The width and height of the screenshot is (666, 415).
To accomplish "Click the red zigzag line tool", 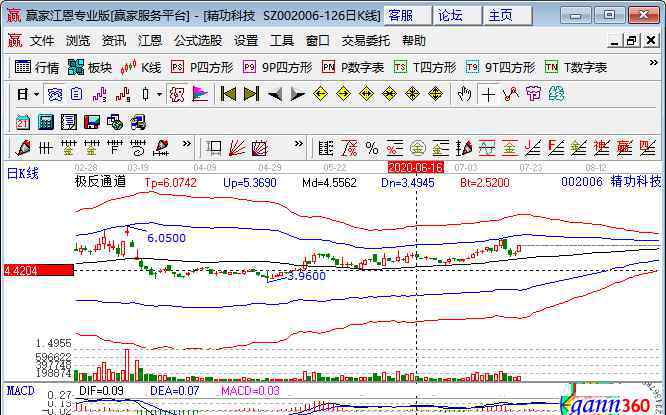I will [511, 94].
